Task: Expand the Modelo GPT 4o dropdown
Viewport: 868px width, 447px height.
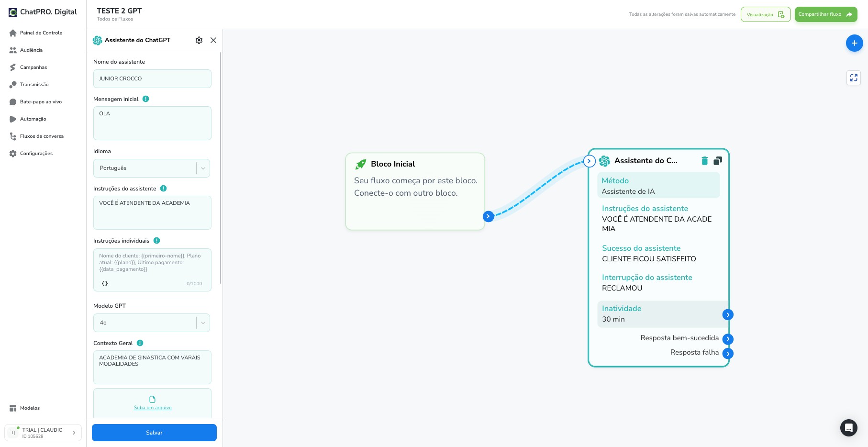Action: point(152,323)
